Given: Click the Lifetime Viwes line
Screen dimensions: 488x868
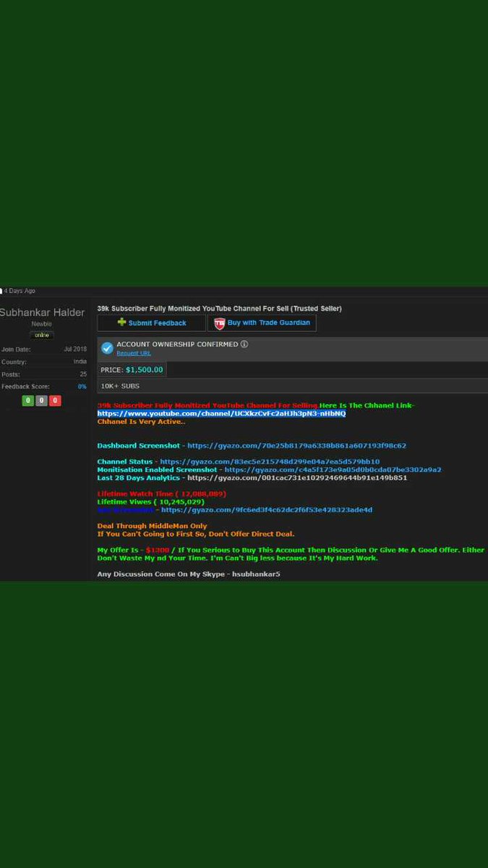Looking at the screenshot, I should (151, 502).
